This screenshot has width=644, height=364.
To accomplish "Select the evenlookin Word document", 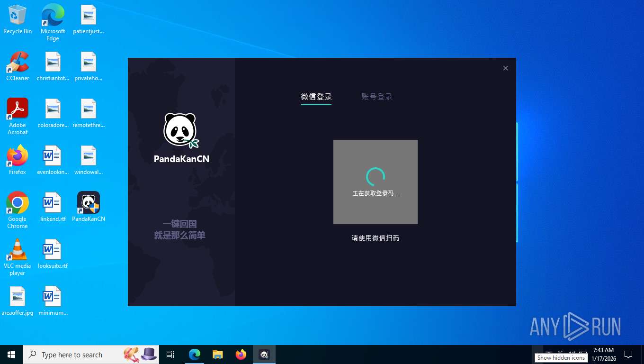I will 53,160.
